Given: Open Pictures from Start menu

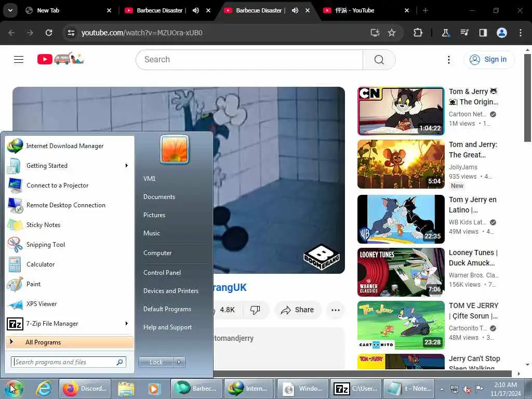Looking at the screenshot, I should coord(154,215).
